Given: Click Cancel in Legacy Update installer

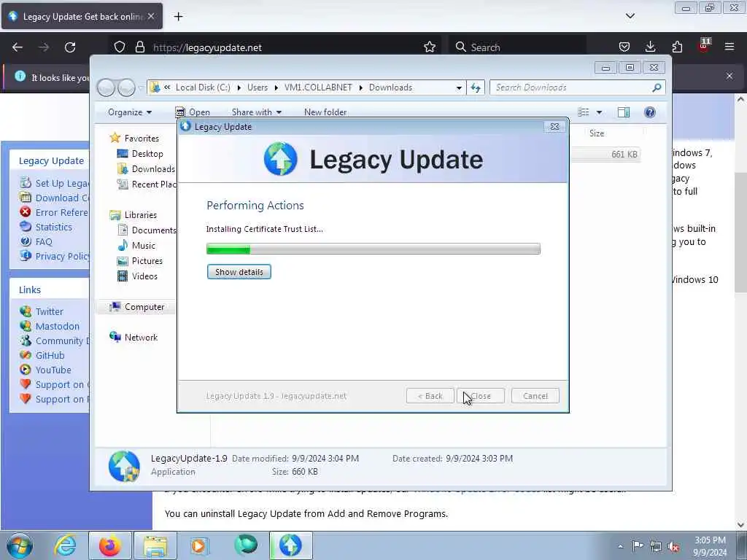Looking at the screenshot, I should pos(535,396).
